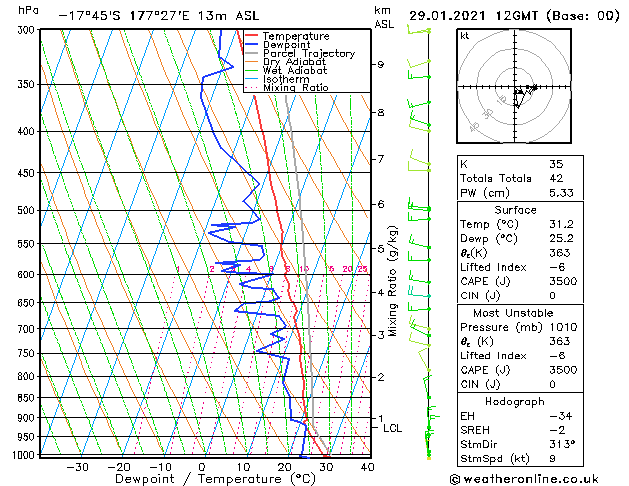Click the PW (cm) value 5.33
The image size is (629, 486).
coord(561,193)
